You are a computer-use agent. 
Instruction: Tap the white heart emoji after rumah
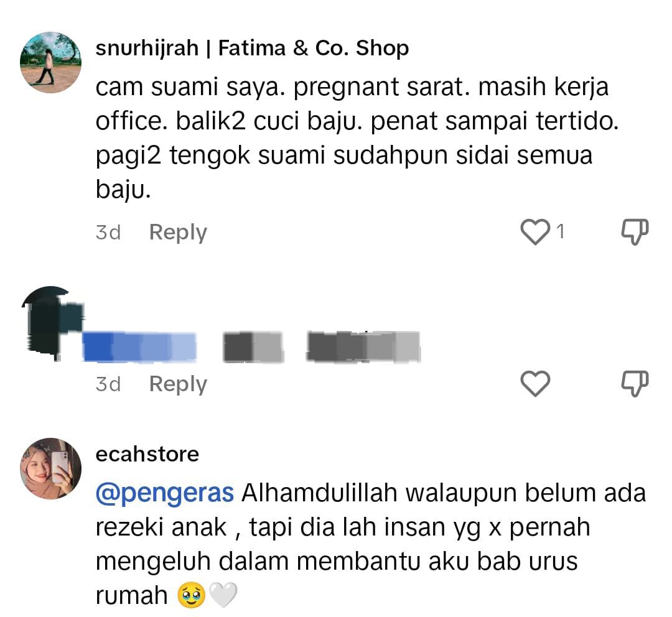click(x=223, y=595)
